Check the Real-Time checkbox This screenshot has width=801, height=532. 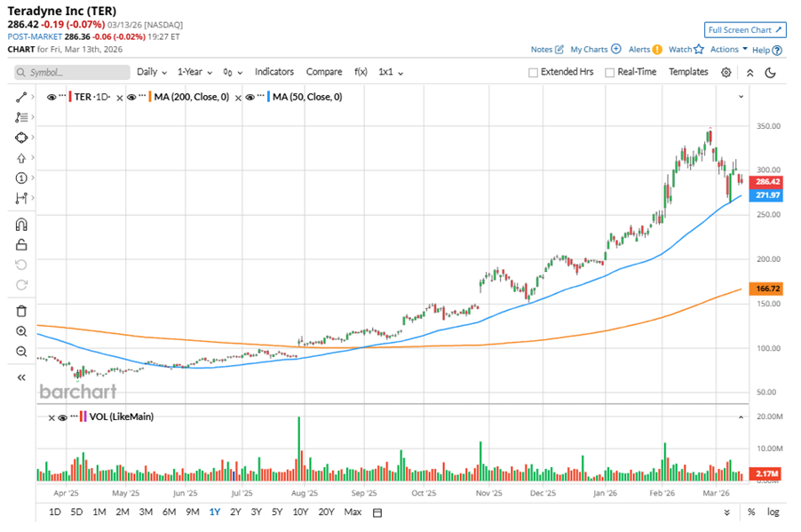coord(610,73)
